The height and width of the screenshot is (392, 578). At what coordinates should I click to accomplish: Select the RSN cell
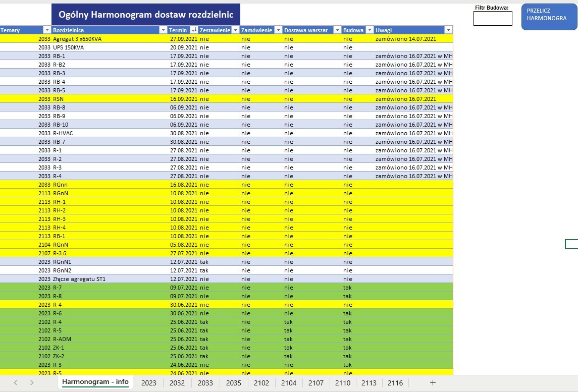tap(110, 99)
